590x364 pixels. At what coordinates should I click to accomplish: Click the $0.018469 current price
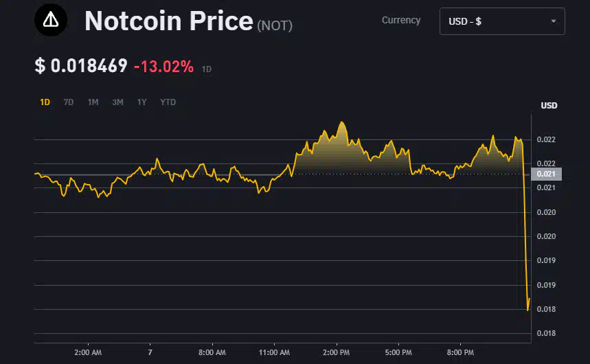click(x=81, y=66)
